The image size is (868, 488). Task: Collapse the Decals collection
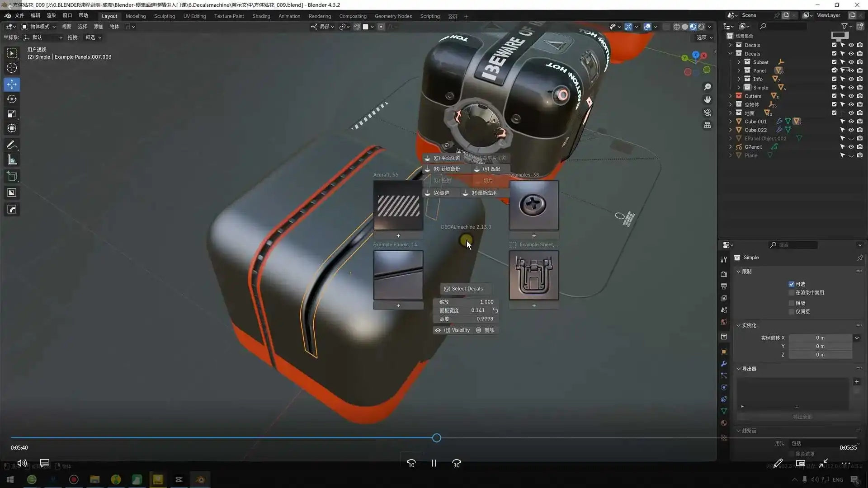point(731,53)
